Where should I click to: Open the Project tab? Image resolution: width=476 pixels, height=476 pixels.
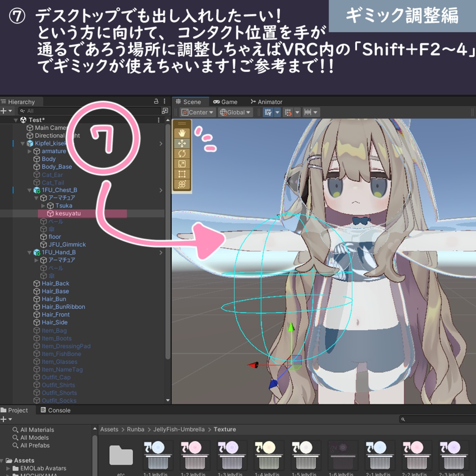point(14,410)
